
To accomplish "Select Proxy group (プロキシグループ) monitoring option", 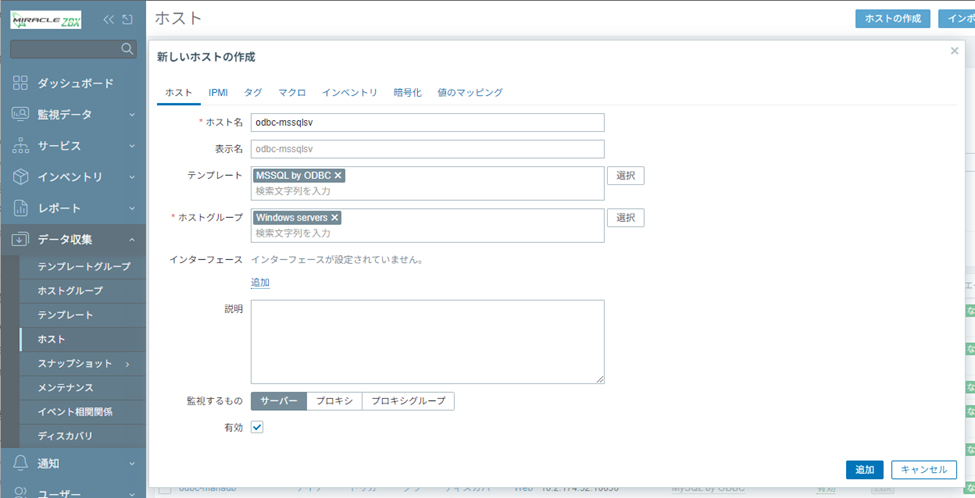I will point(408,401).
